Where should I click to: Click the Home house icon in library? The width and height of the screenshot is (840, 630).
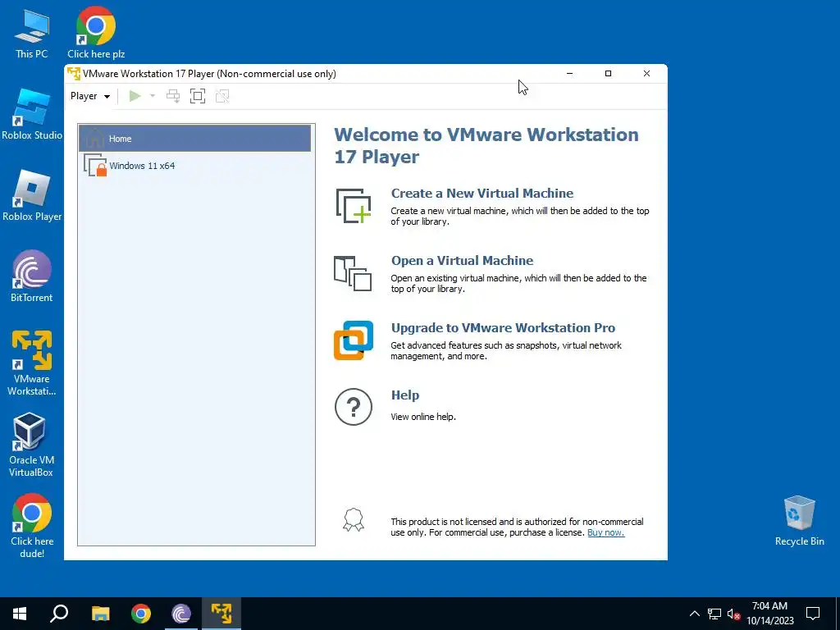click(x=95, y=138)
